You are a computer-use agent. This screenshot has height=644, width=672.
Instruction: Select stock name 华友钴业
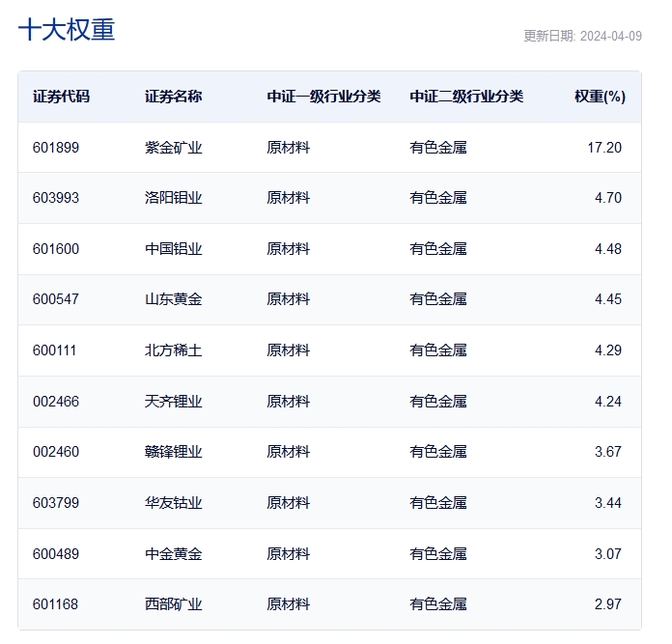pos(173,503)
